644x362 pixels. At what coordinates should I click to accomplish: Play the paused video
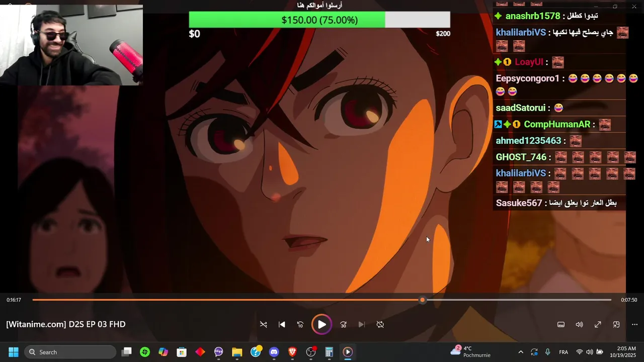tap(321, 324)
